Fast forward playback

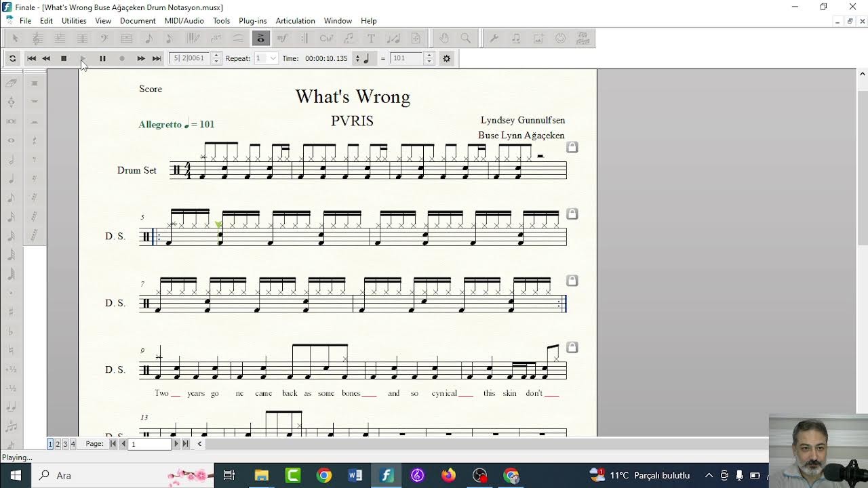click(x=141, y=58)
